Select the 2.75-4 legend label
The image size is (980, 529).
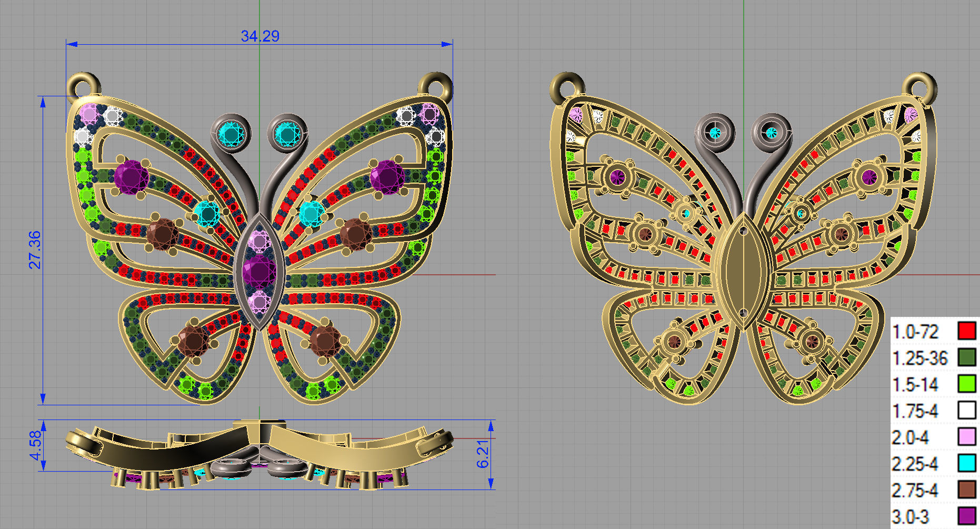pos(915,491)
